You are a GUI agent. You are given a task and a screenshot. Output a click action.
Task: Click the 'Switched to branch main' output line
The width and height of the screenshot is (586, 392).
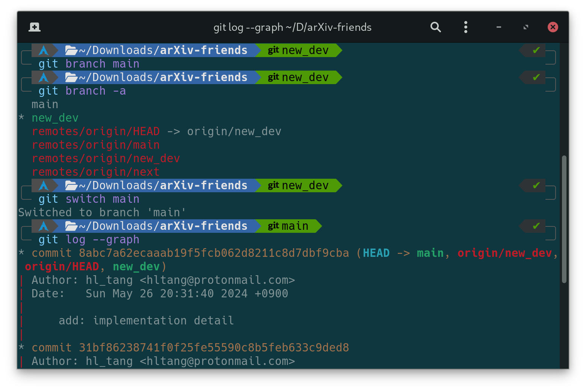click(x=102, y=213)
